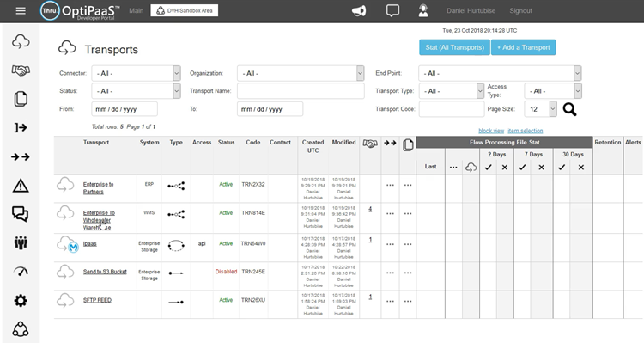Click double-arrow column header icon
The height and width of the screenshot is (343, 644).
pos(390,143)
